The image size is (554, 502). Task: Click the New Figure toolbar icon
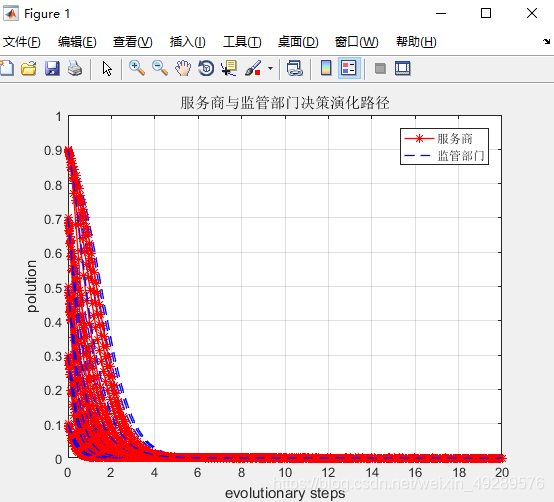click(x=7, y=68)
